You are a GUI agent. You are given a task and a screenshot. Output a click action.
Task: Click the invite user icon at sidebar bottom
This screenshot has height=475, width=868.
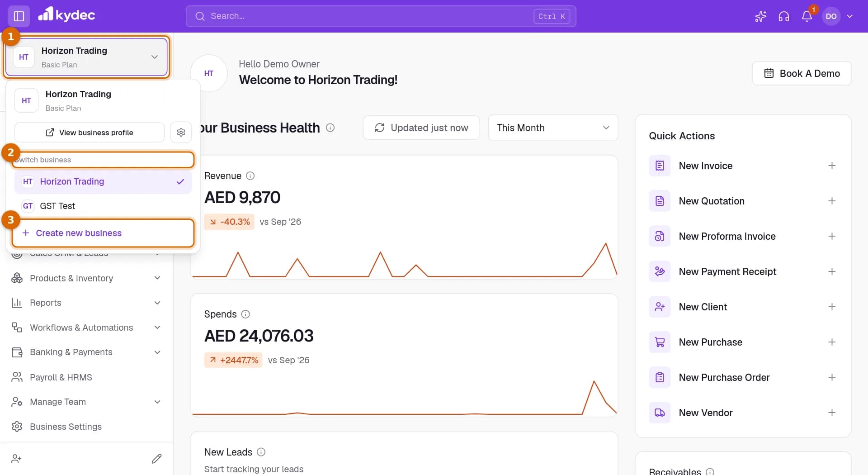coord(16,459)
